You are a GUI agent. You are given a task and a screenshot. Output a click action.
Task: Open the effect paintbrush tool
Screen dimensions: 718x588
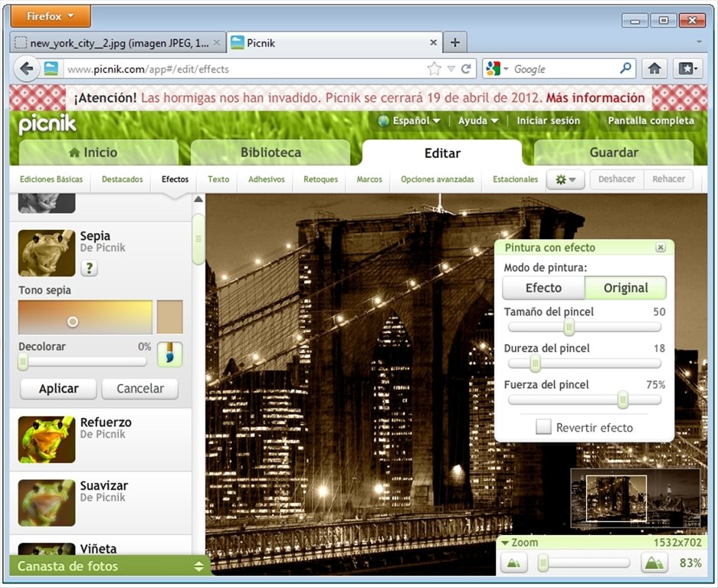click(170, 354)
